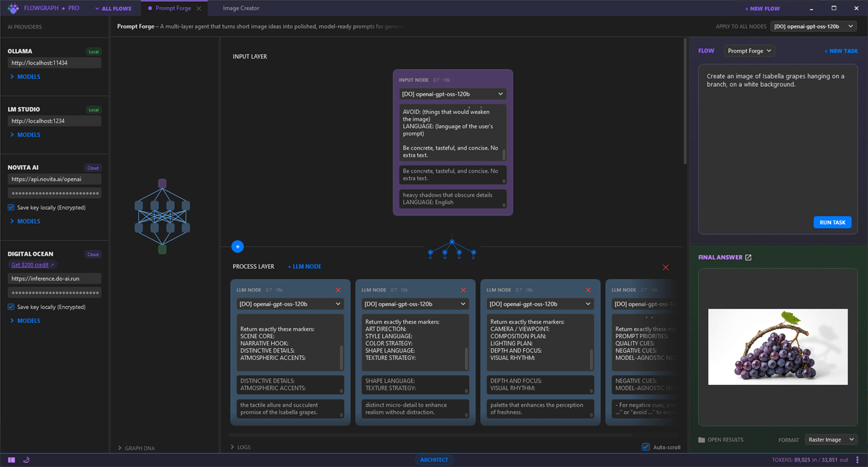This screenshot has height=467, width=868.
Task: Expand Digital Ocean MODELS list
Action: [x=25, y=320]
